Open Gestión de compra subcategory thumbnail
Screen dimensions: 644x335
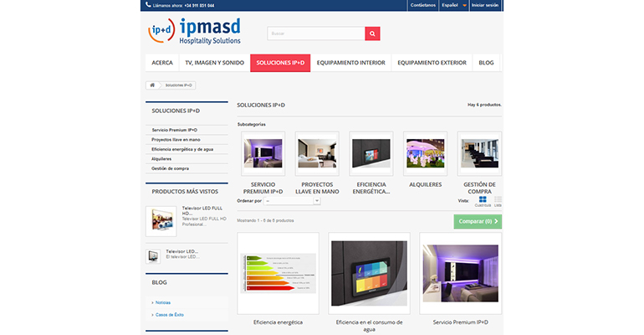coord(480,153)
